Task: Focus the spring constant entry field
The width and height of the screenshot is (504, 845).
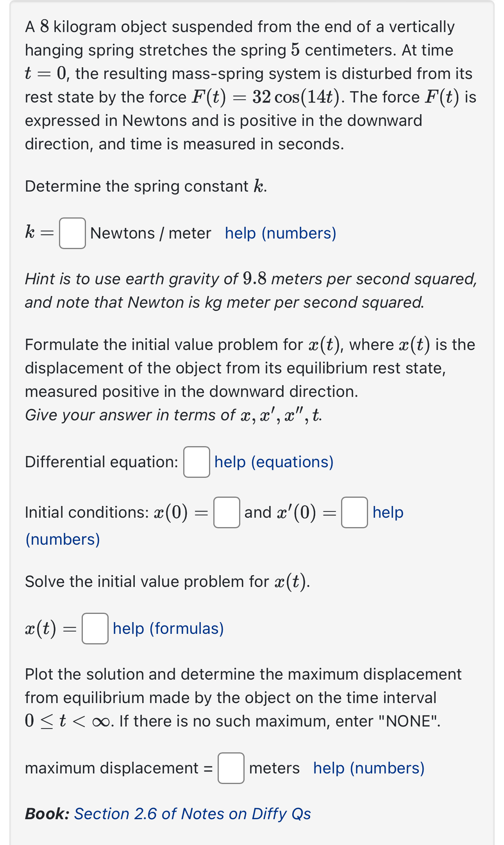Action: (72, 234)
